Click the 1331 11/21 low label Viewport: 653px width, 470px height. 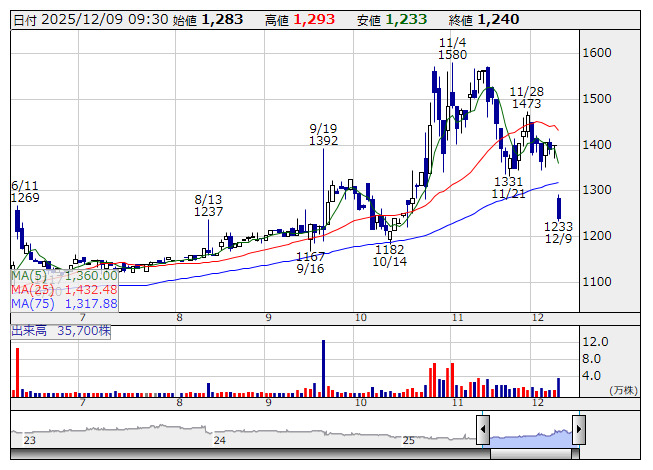click(508, 188)
